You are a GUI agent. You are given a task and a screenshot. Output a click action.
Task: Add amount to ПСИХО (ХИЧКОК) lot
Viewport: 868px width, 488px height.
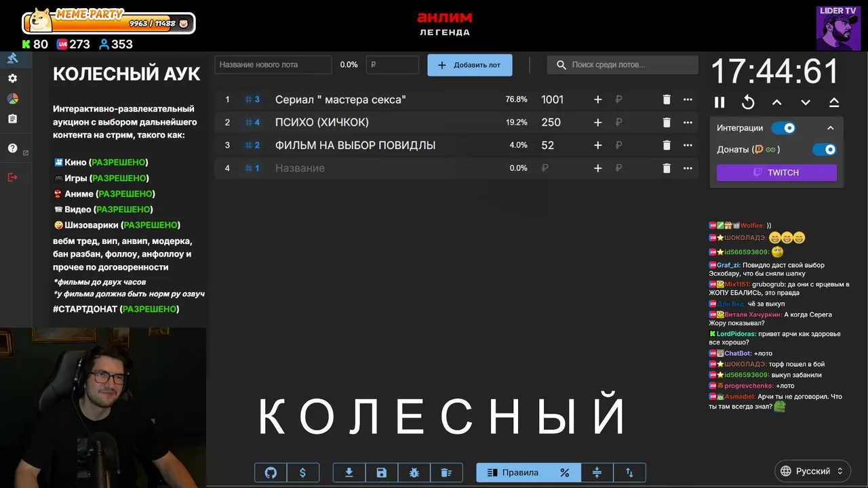click(x=597, y=123)
